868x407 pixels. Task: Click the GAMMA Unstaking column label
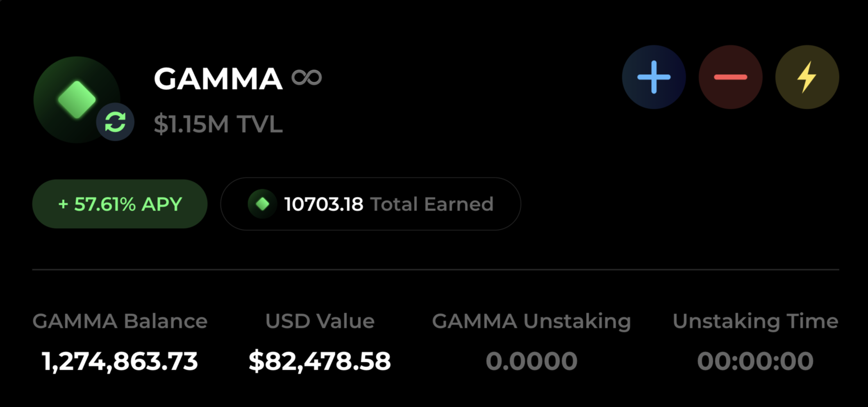coord(531,321)
